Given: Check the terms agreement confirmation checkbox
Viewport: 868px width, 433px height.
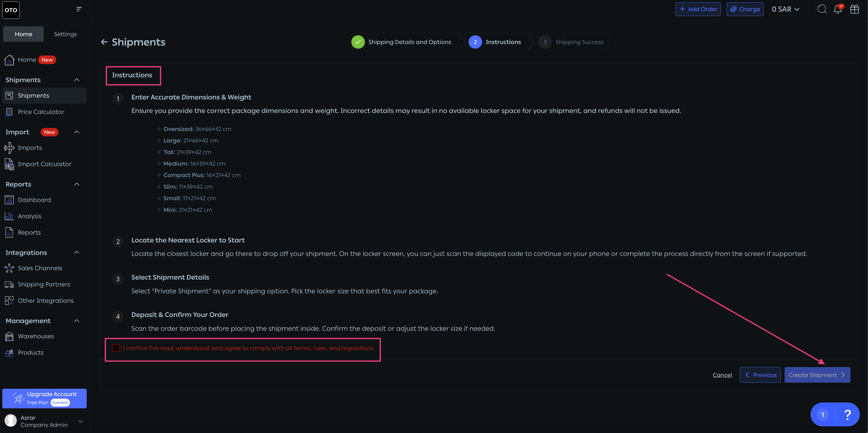Looking at the screenshot, I should pos(116,348).
